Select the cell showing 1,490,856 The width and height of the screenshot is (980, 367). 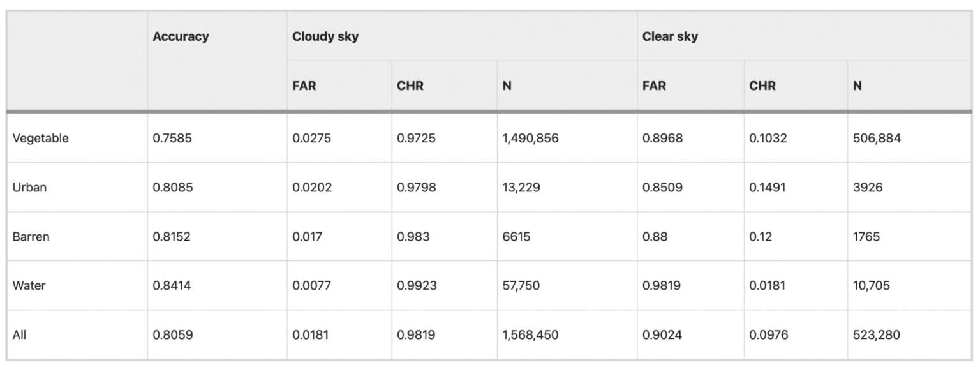pos(530,138)
